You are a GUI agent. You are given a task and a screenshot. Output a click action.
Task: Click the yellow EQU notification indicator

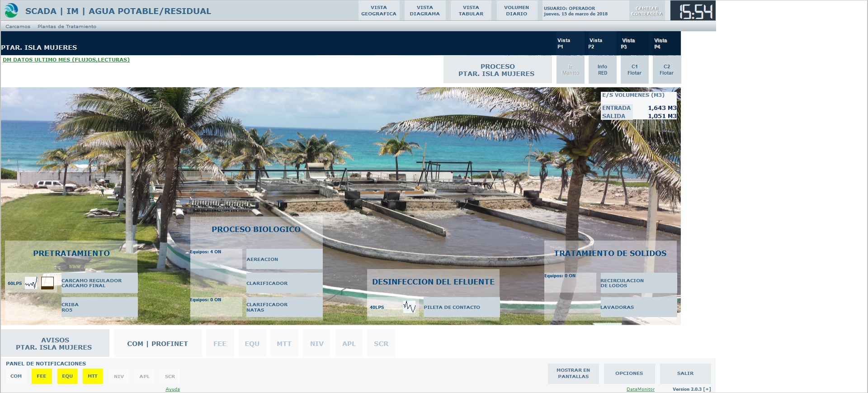click(67, 376)
